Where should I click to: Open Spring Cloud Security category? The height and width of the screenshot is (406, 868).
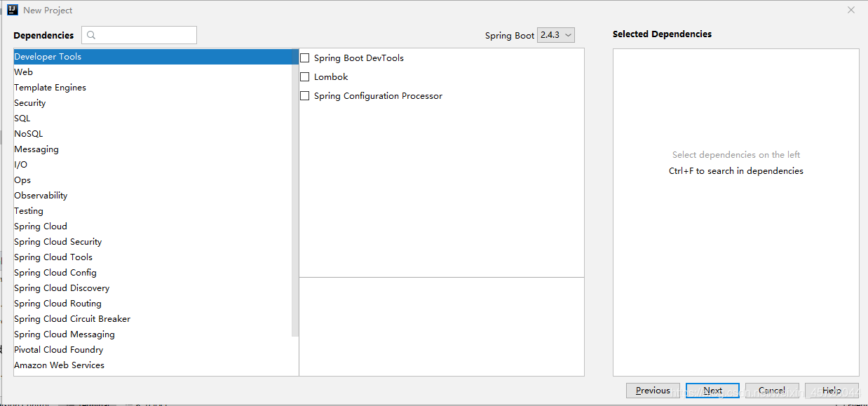point(153,242)
